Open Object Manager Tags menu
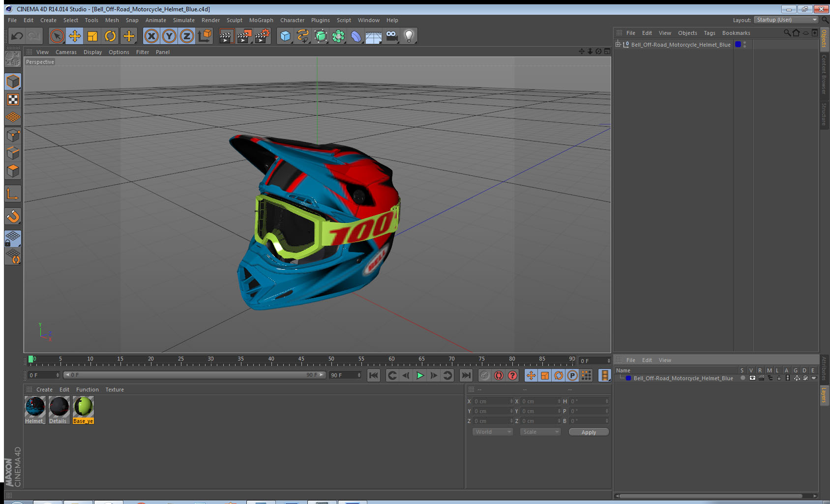Image resolution: width=830 pixels, height=504 pixels. [x=709, y=33]
